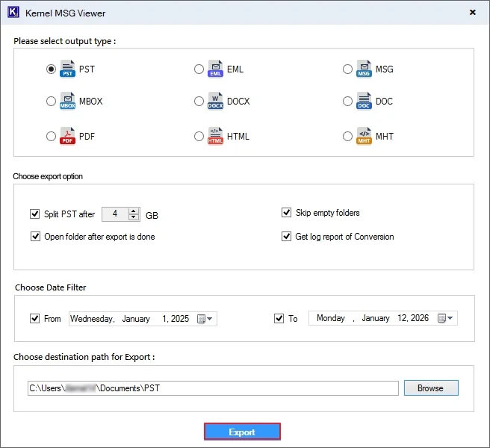Click the Kernel app logo in title bar
The image size is (490, 448).
13,12
